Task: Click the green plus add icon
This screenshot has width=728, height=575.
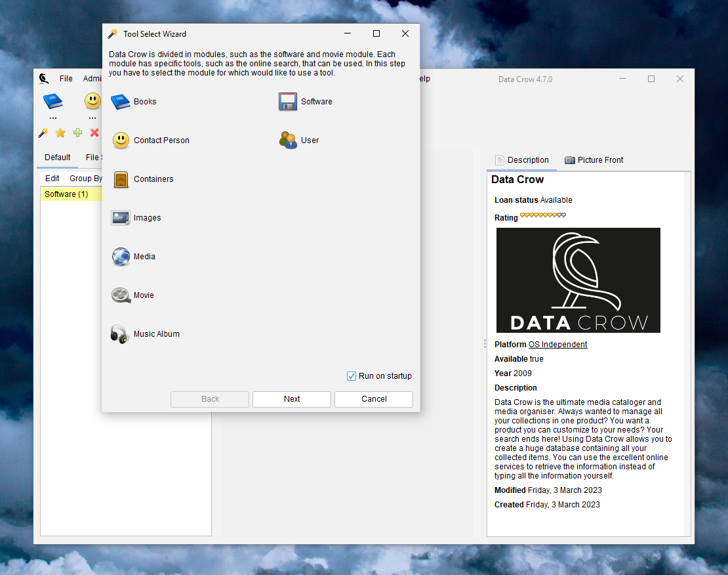Action: point(77,133)
